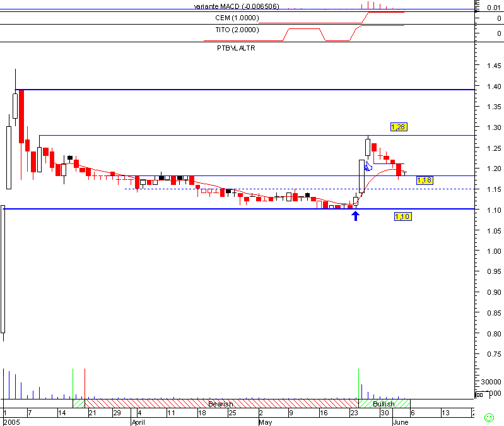Click the 2005 year label
This screenshot has height=426, width=504.
click(12, 422)
